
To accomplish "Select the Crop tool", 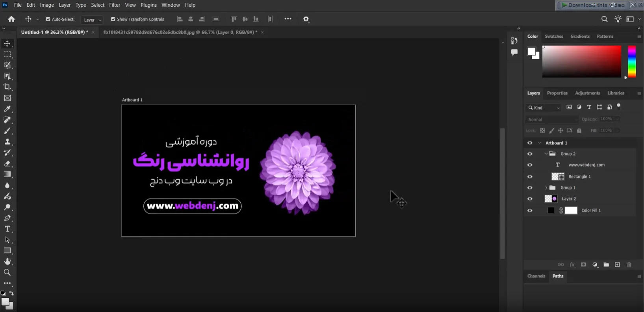I will pyautogui.click(x=7, y=87).
